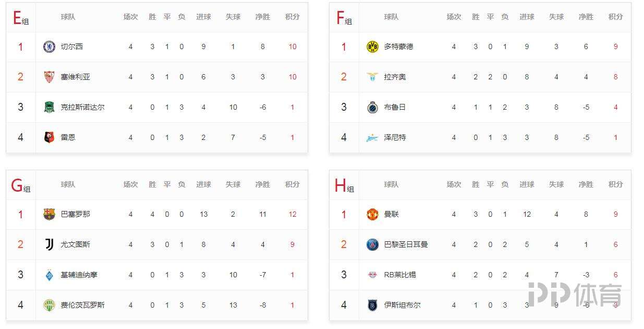The image size is (644, 329).
Task: Select the H组 group heading
Action: point(344,185)
